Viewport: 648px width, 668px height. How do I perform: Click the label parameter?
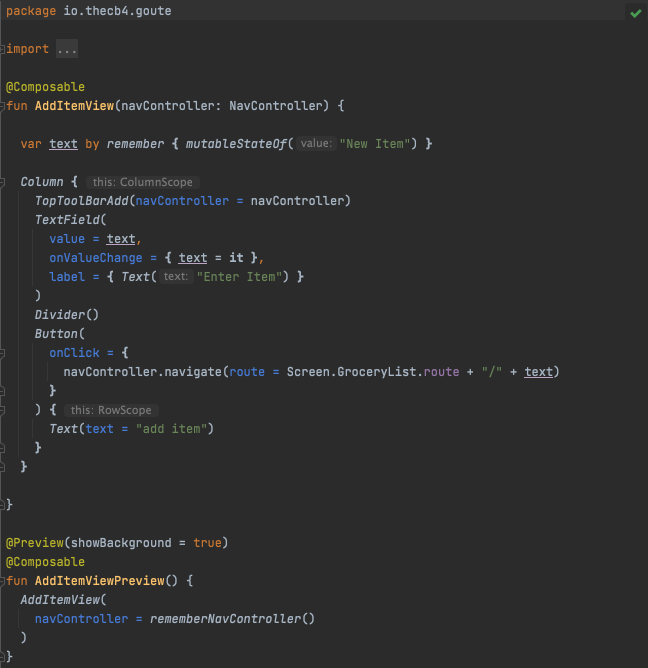[x=67, y=277]
